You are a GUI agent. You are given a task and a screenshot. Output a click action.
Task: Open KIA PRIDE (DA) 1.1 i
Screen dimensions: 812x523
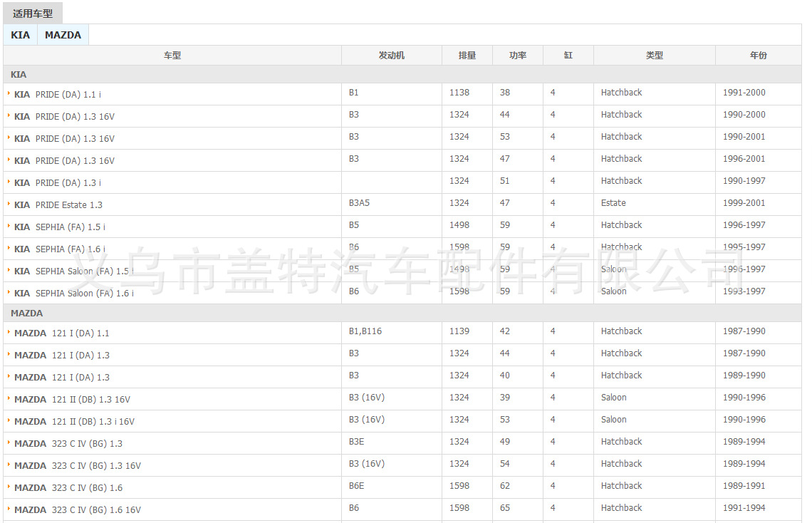pyautogui.click(x=58, y=95)
